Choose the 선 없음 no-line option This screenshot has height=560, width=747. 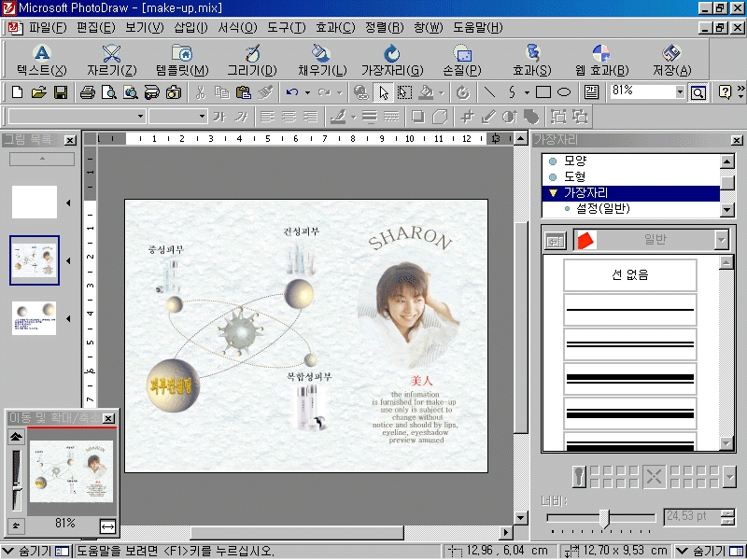point(629,274)
